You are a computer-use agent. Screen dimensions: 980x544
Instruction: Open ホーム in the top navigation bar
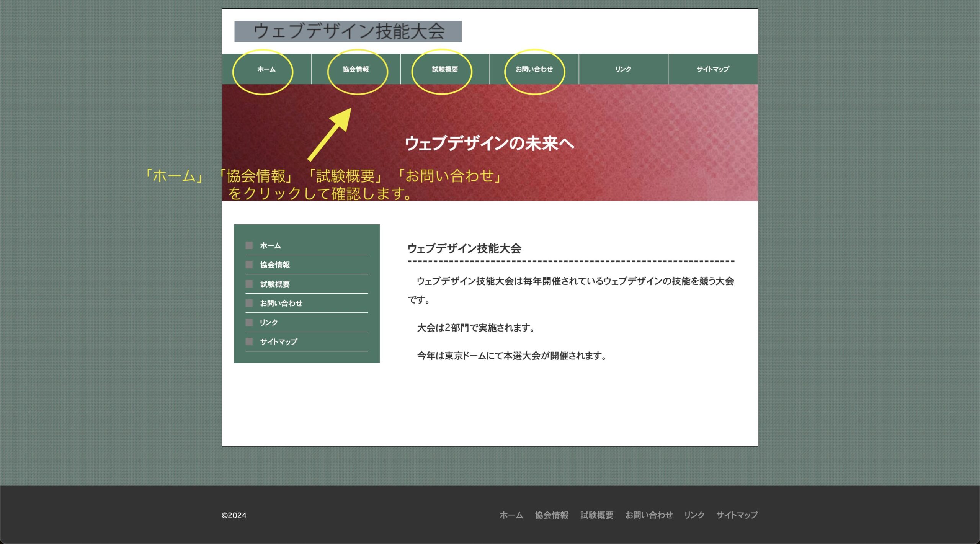266,69
